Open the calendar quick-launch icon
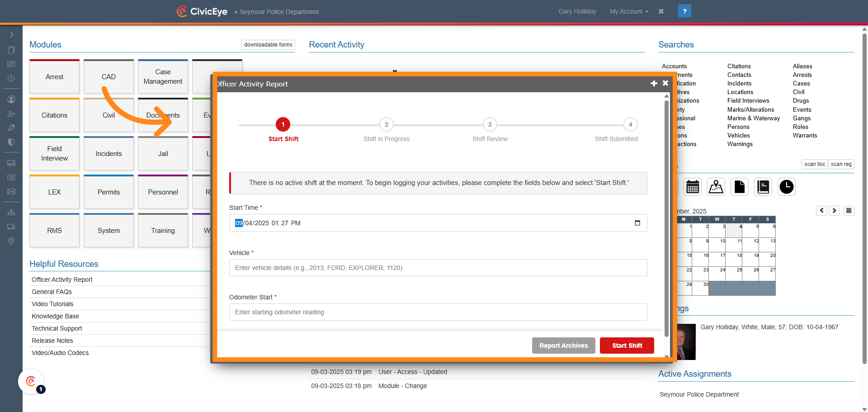 tap(693, 187)
